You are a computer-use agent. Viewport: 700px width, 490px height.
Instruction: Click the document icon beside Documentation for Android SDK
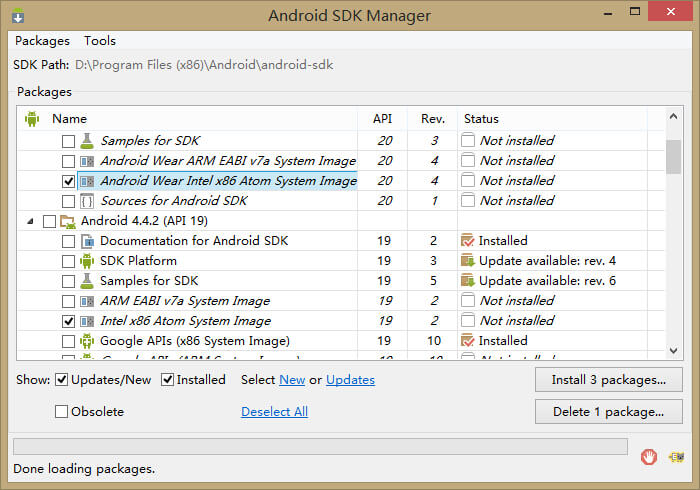pos(87,241)
